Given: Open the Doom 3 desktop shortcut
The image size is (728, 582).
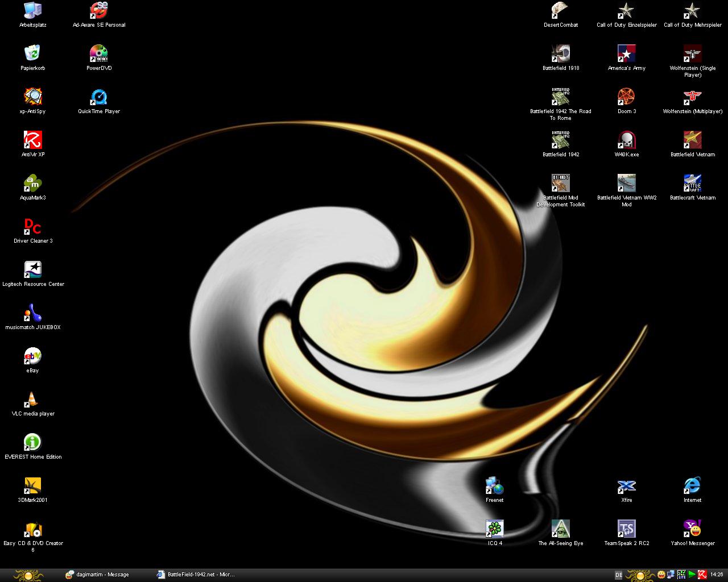Looking at the screenshot, I should tap(626, 98).
